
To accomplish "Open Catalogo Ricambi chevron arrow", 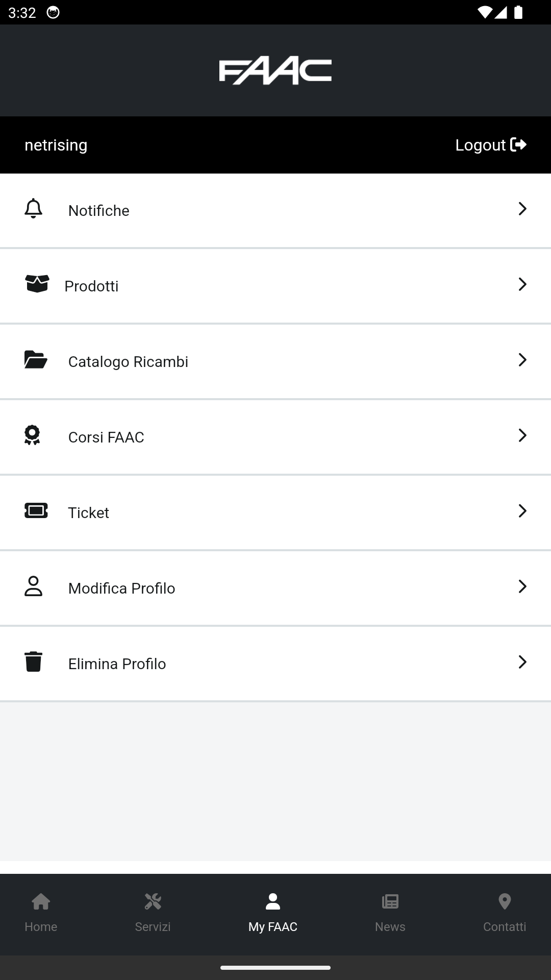I will pos(522,360).
